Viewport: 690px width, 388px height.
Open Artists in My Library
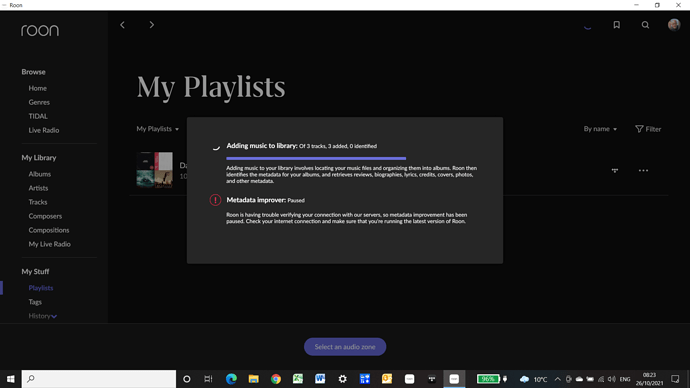(38, 188)
